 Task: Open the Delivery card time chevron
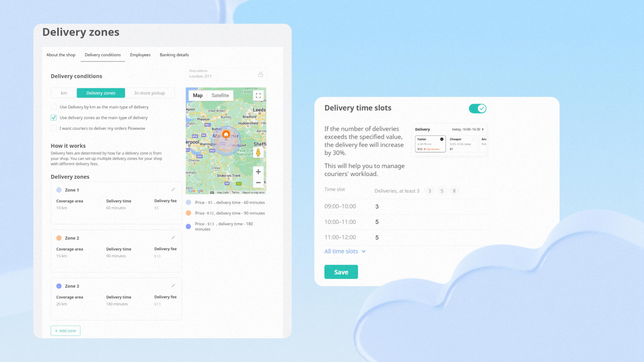point(482,129)
